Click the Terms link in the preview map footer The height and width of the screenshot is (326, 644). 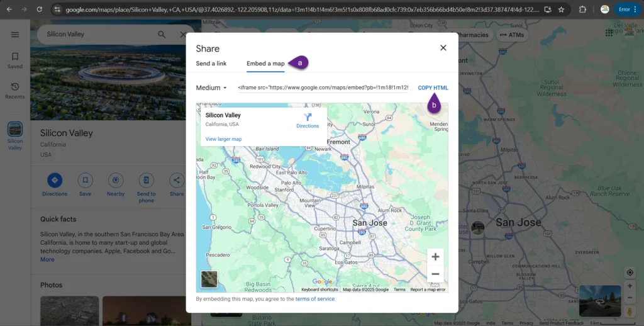point(399,289)
